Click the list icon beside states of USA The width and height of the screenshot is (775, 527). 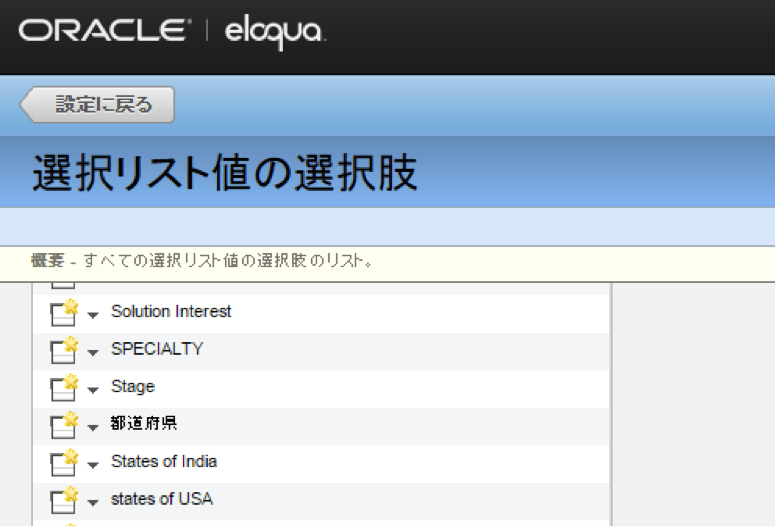click(x=64, y=500)
